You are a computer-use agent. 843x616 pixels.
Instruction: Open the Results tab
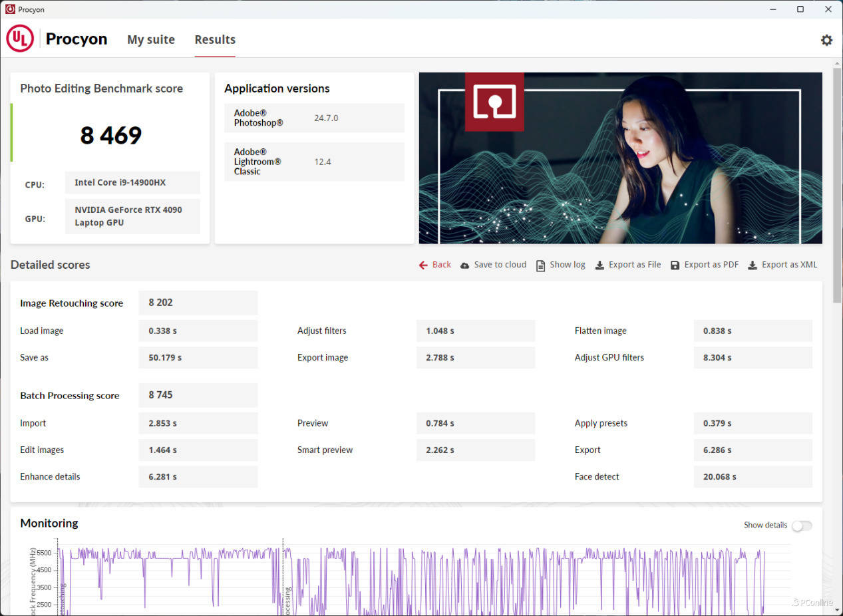pos(215,40)
